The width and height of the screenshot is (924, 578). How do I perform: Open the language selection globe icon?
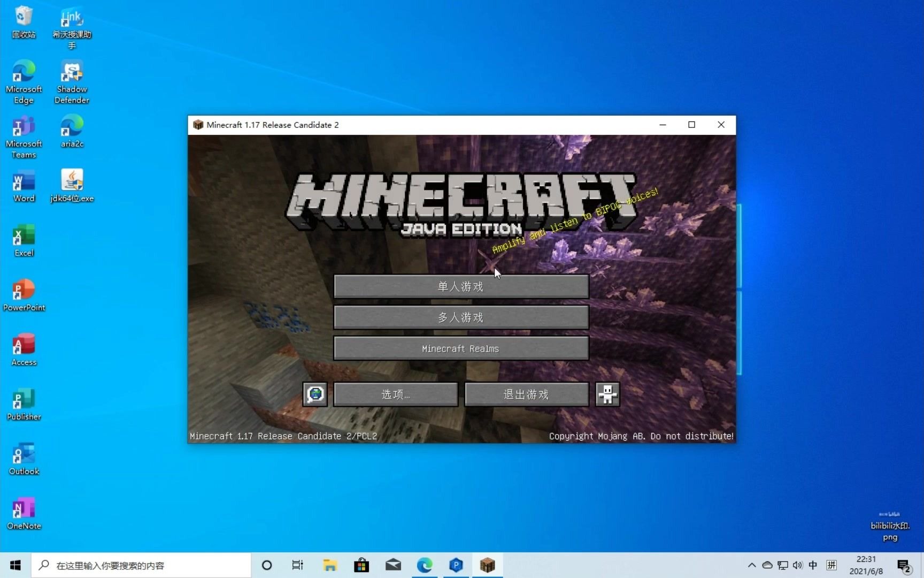(315, 394)
